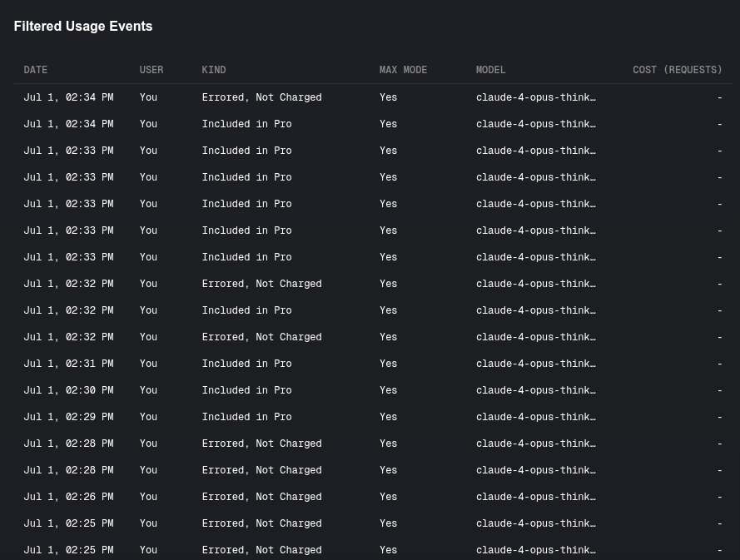Click model of 02:34 PM Included in Pro event

pyautogui.click(x=536, y=124)
